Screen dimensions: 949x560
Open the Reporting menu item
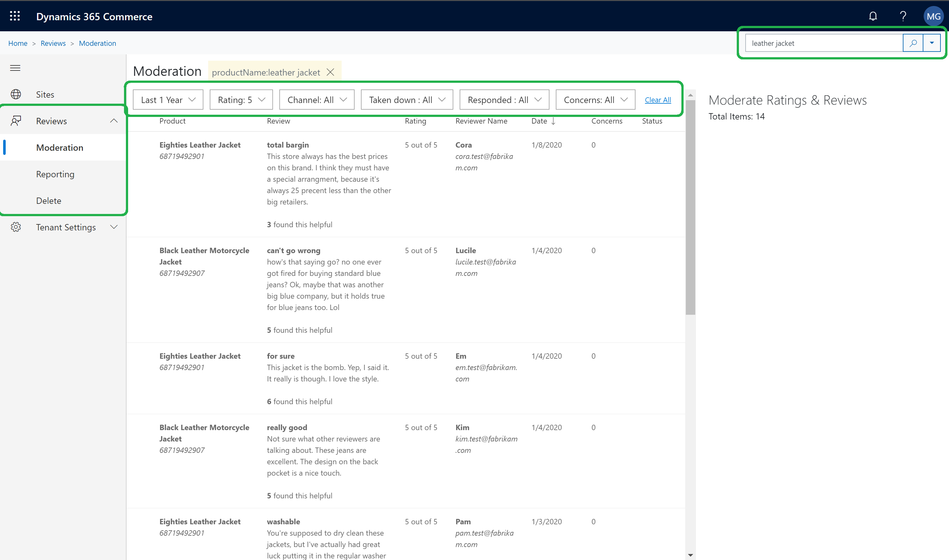tap(55, 174)
